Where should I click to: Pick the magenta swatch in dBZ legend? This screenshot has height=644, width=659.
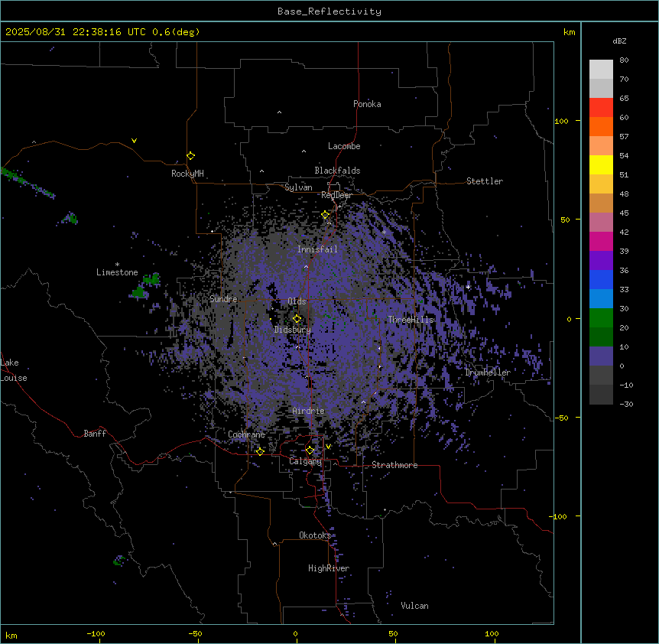pos(601,241)
